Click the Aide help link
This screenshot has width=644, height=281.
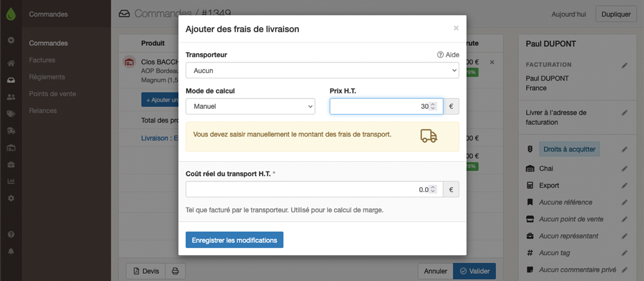pos(448,55)
